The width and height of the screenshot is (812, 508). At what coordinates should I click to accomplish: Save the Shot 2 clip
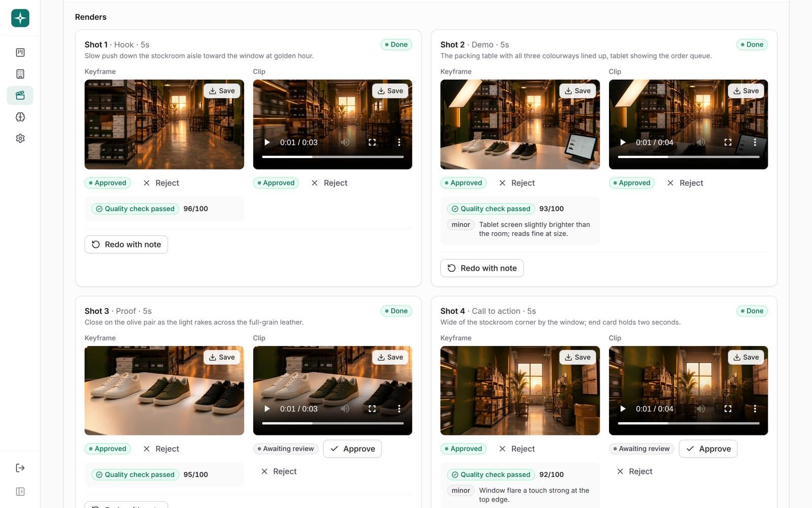coord(746,91)
